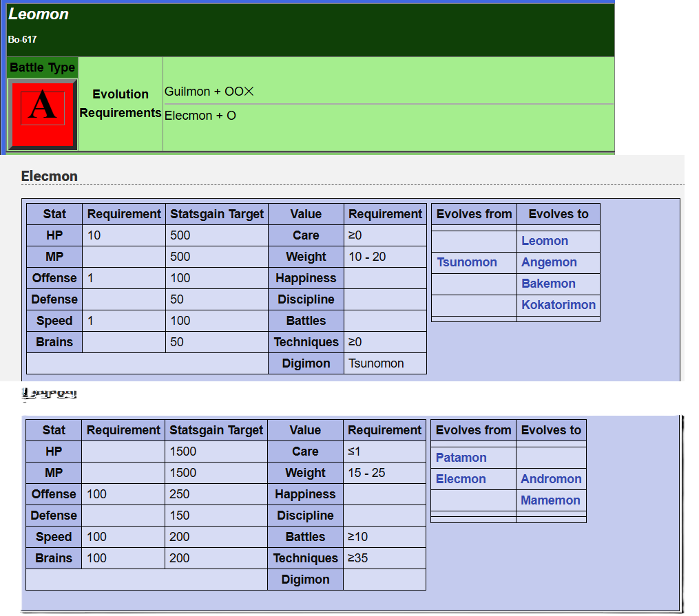Click the Leomon title heading

[39, 14]
